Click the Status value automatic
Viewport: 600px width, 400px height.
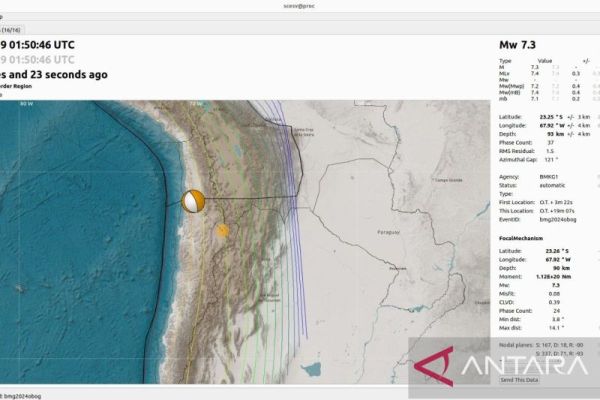click(x=552, y=185)
